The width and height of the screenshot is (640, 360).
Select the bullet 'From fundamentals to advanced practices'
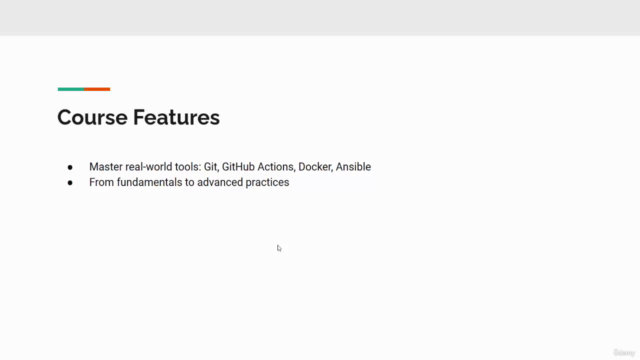[x=189, y=182]
